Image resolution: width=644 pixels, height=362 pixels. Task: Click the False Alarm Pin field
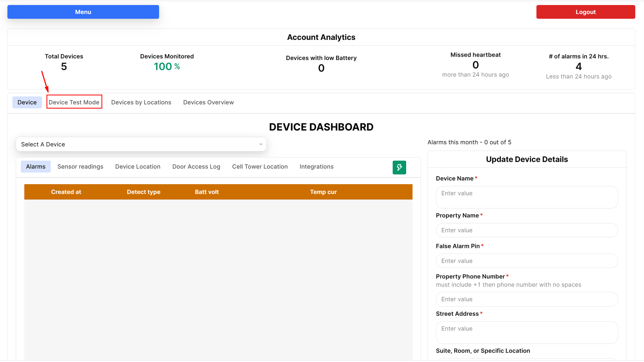(x=527, y=261)
